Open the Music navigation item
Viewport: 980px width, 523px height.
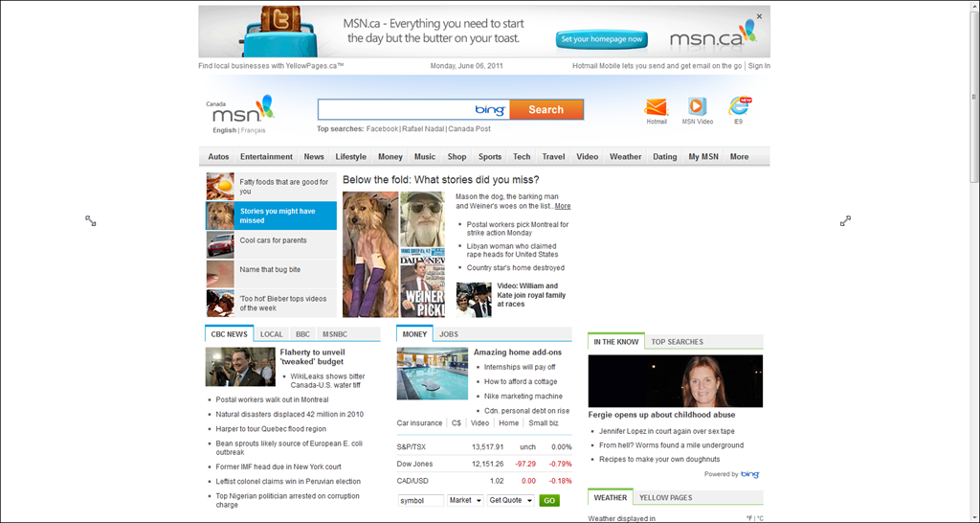pyautogui.click(x=425, y=157)
